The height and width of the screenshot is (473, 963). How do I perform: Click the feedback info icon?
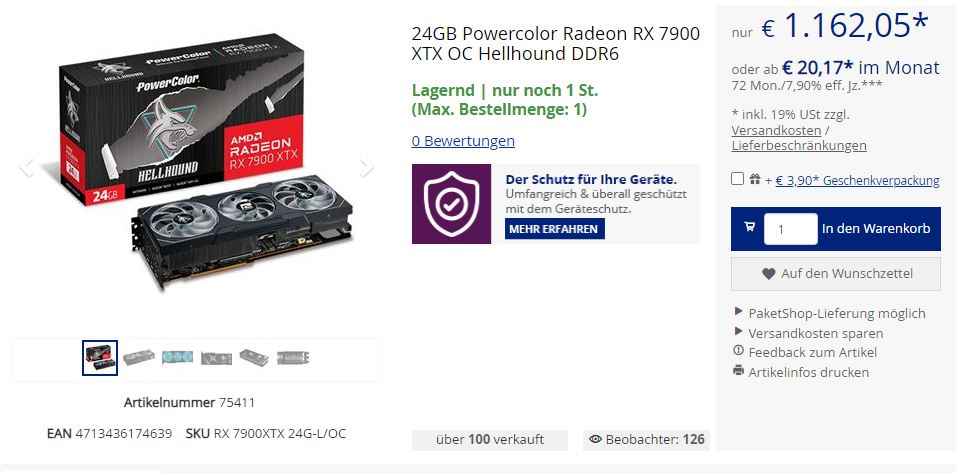(739, 351)
